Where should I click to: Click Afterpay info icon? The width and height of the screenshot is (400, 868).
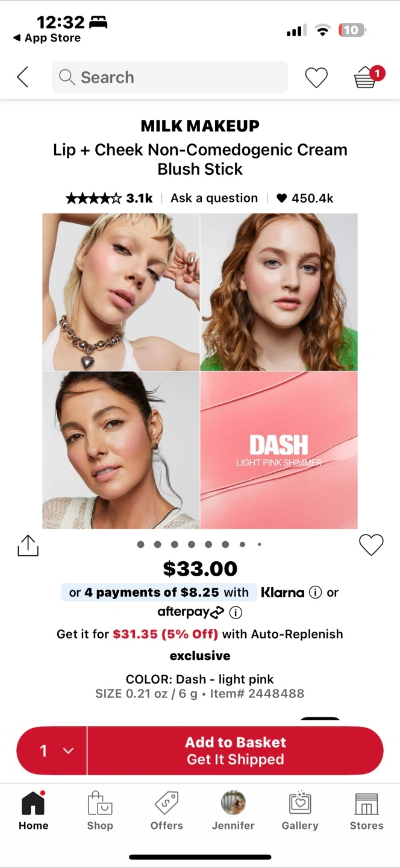coord(236,613)
